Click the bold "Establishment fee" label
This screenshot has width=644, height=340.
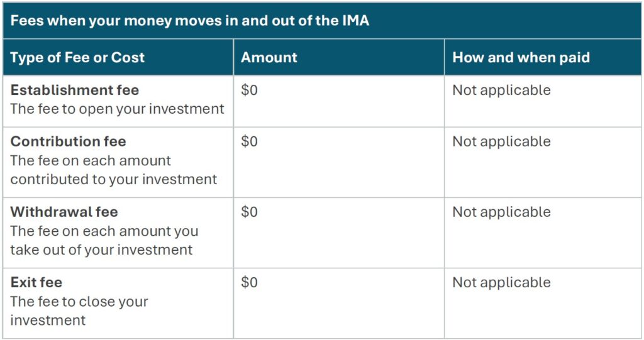(74, 90)
